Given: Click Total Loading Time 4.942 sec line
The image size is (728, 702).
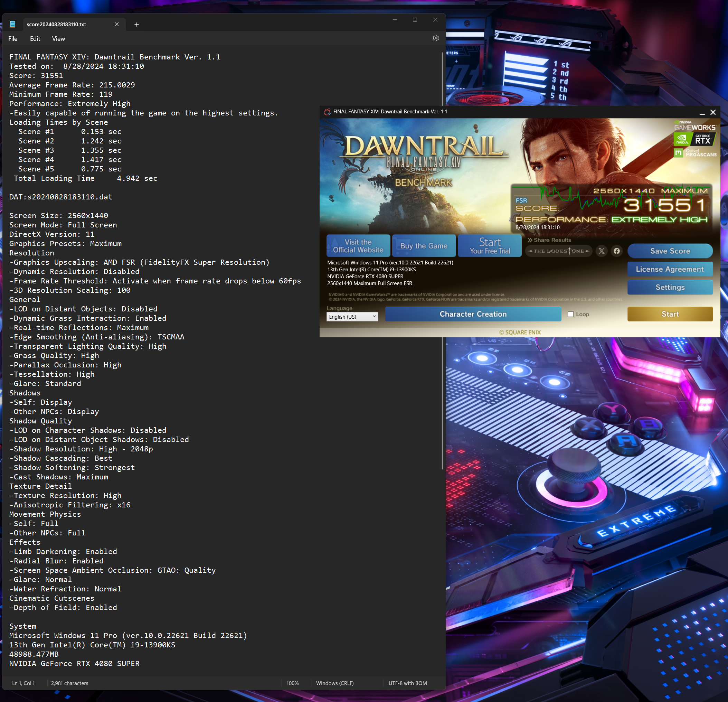Looking at the screenshot, I should 85,178.
